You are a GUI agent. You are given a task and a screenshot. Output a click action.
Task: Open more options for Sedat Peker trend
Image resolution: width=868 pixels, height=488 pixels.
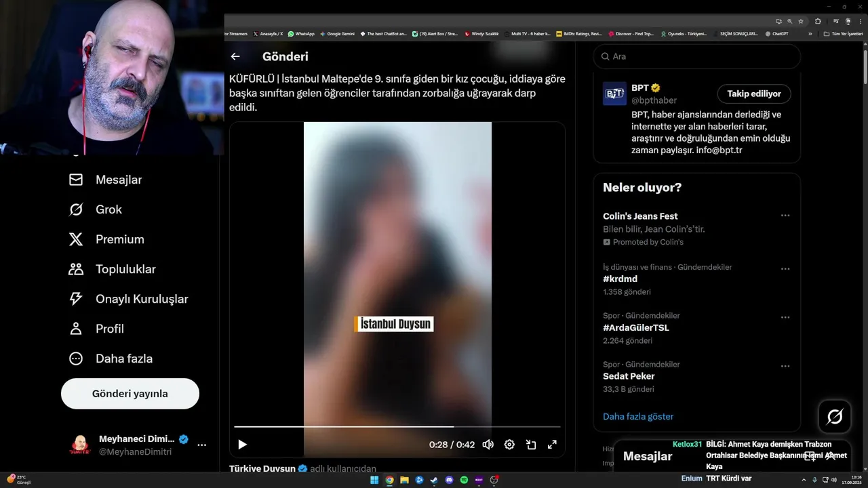pyautogui.click(x=785, y=366)
